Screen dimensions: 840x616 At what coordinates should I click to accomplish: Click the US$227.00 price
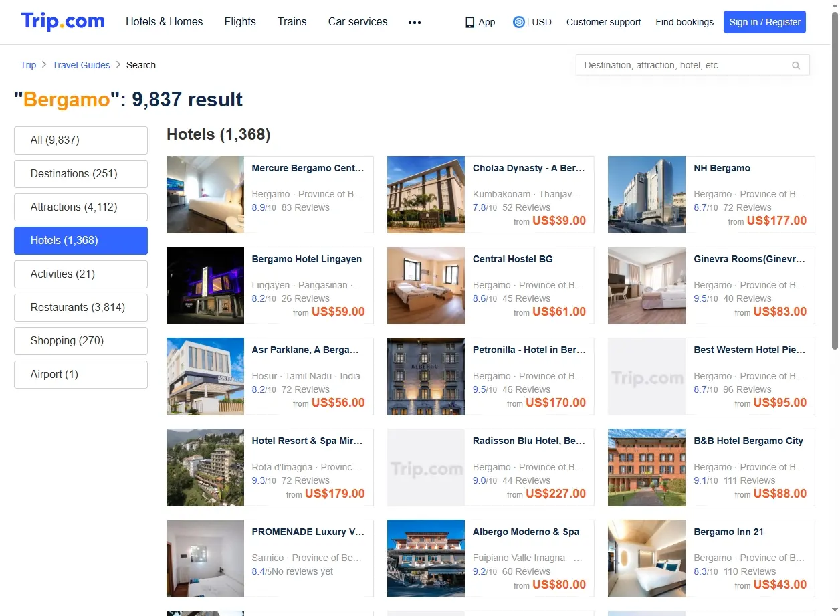(x=556, y=494)
